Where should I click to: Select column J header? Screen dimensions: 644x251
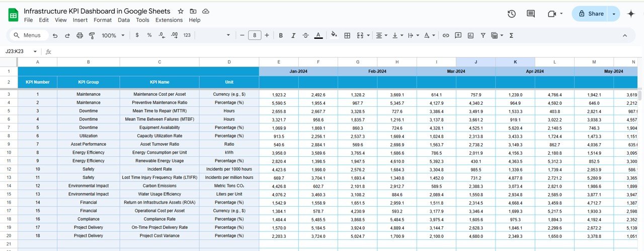pos(475,62)
